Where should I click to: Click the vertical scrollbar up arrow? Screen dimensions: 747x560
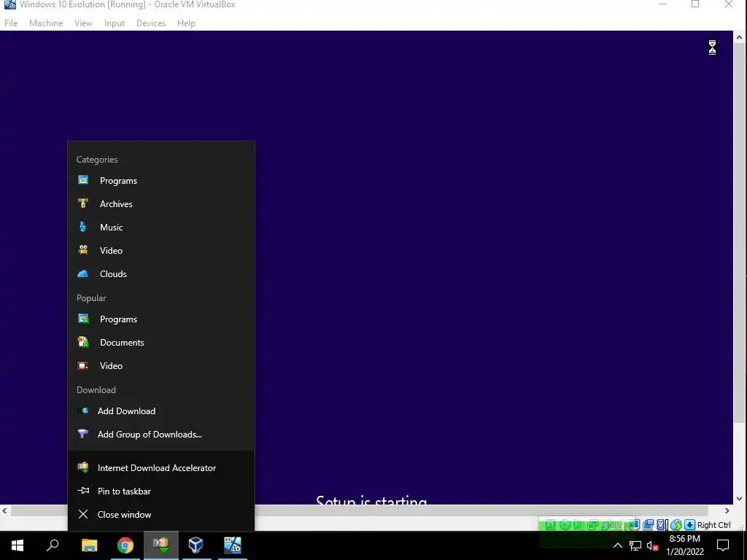point(739,37)
